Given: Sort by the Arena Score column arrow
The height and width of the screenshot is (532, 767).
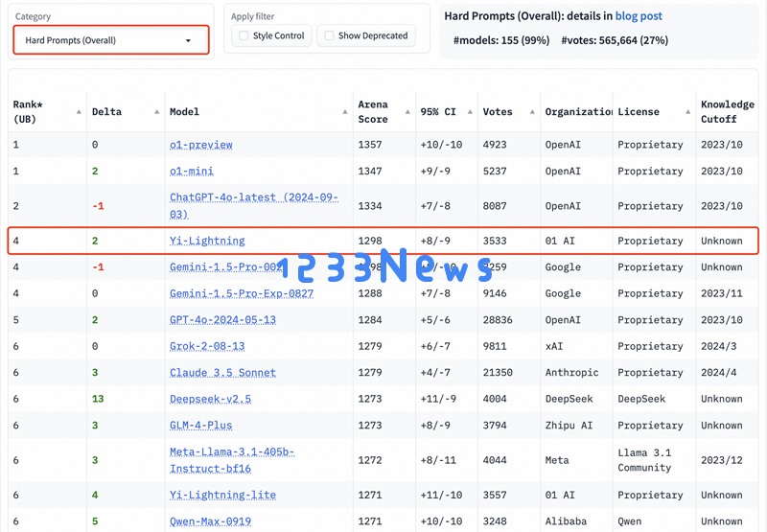Looking at the screenshot, I should point(407,112).
